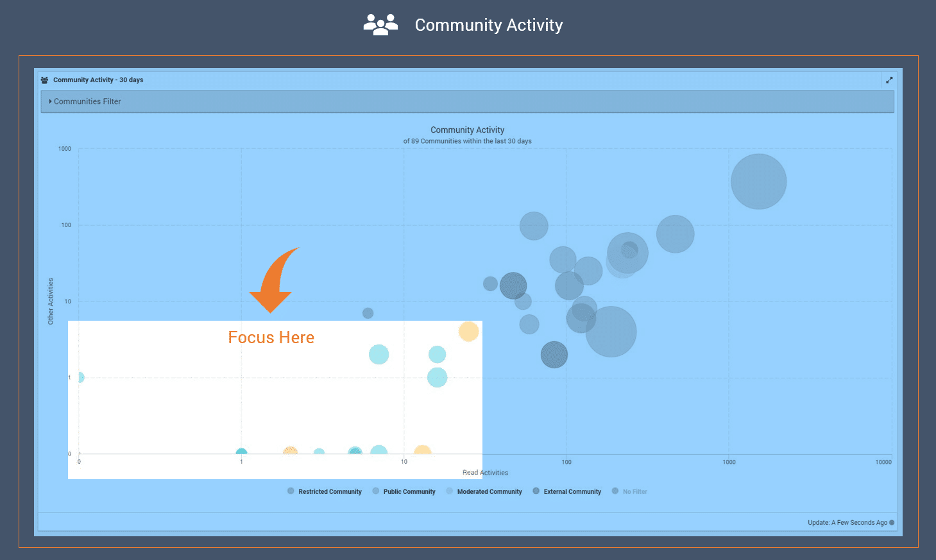Toggle Public Community series in legend

tap(409, 492)
